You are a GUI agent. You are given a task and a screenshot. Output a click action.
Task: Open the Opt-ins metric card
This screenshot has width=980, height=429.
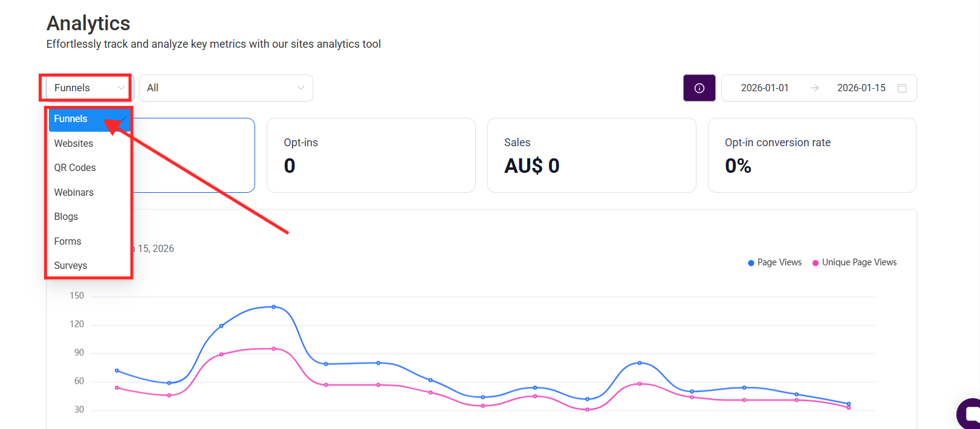point(371,155)
